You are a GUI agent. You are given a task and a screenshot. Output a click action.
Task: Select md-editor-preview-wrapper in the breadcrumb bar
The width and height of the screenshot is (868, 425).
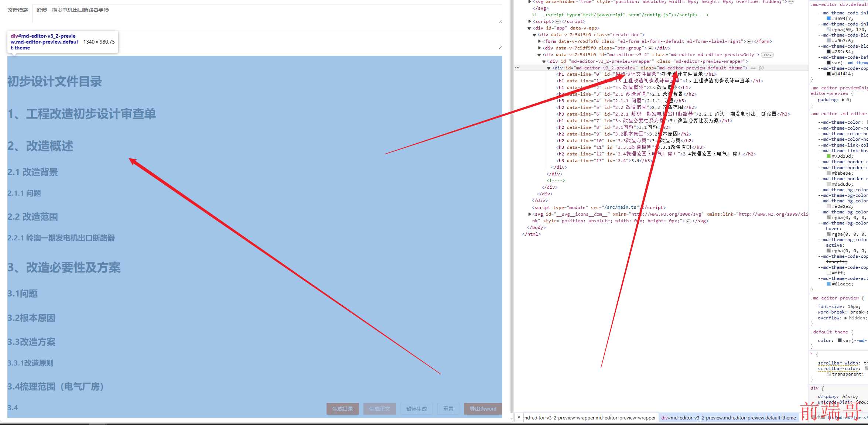(x=590, y=418)
